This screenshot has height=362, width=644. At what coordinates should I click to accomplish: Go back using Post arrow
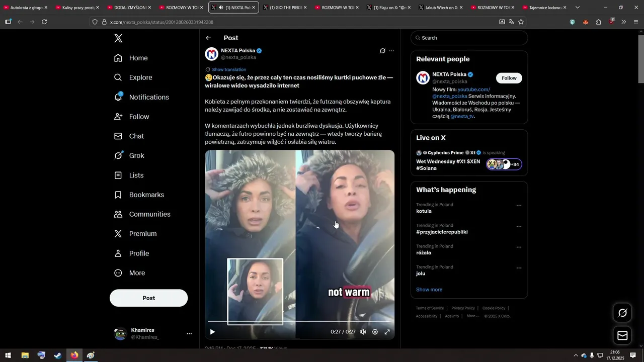tap(208, 38)
